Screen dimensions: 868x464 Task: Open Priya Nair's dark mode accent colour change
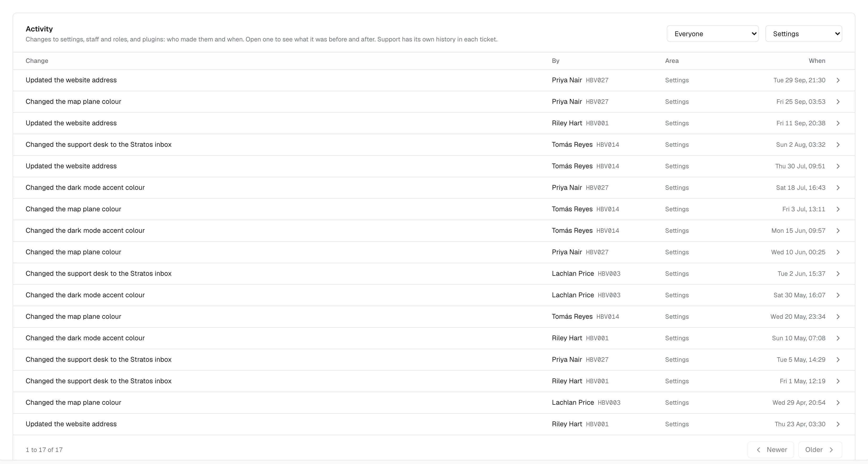pos(434,188)
